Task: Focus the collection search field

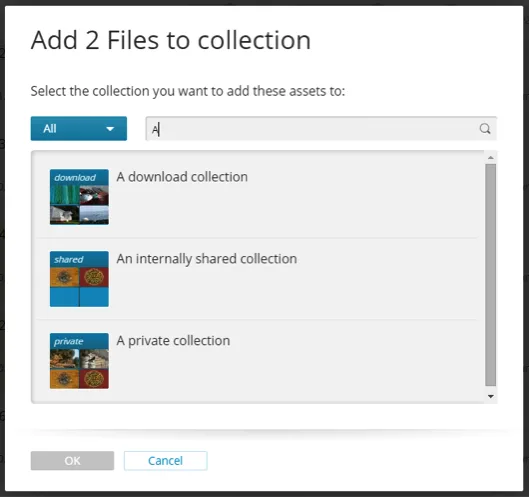Action: pyautogui.click(x=321, y=128)
